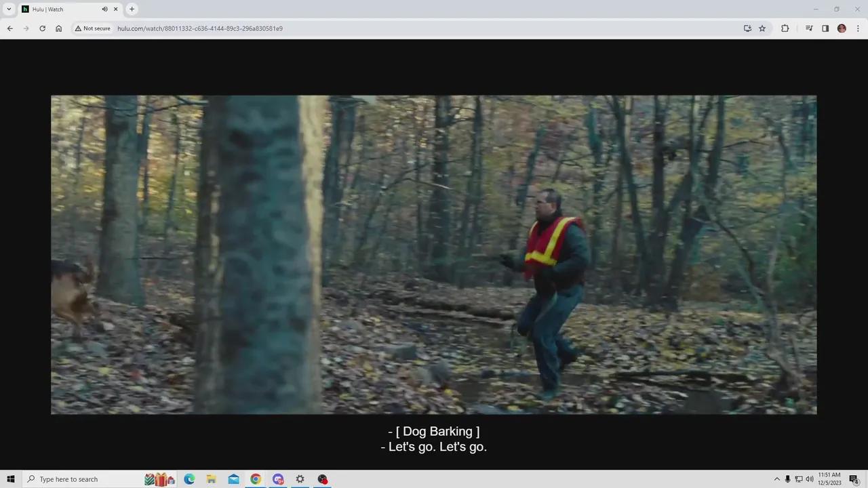Launch Microsoft Edge from the taskbar
The height and width of the screenshot is (488, 868).
189,479
